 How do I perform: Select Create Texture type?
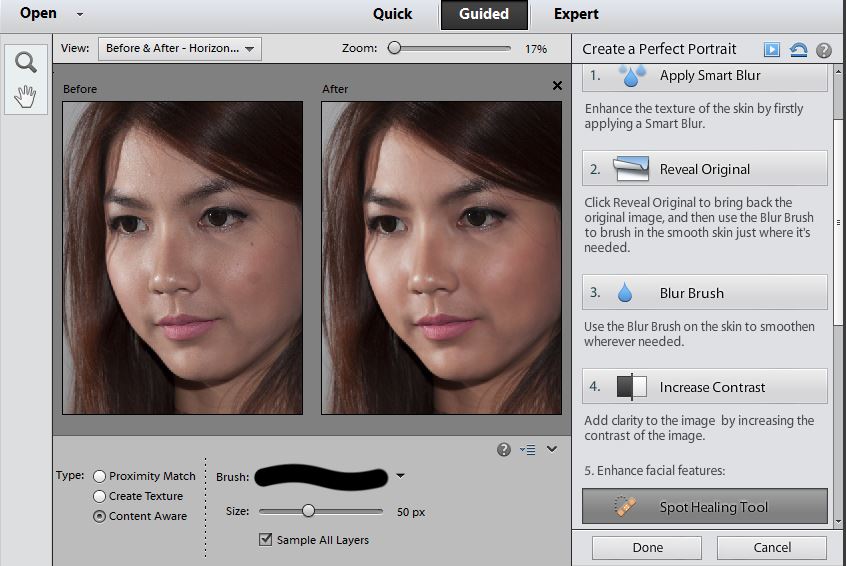tap(99, 496)
